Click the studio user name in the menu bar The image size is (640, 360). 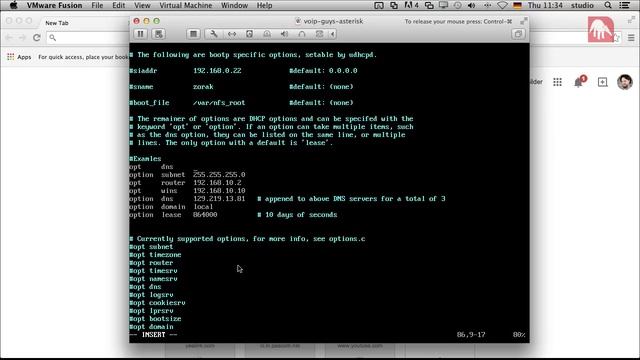(582, 5)
